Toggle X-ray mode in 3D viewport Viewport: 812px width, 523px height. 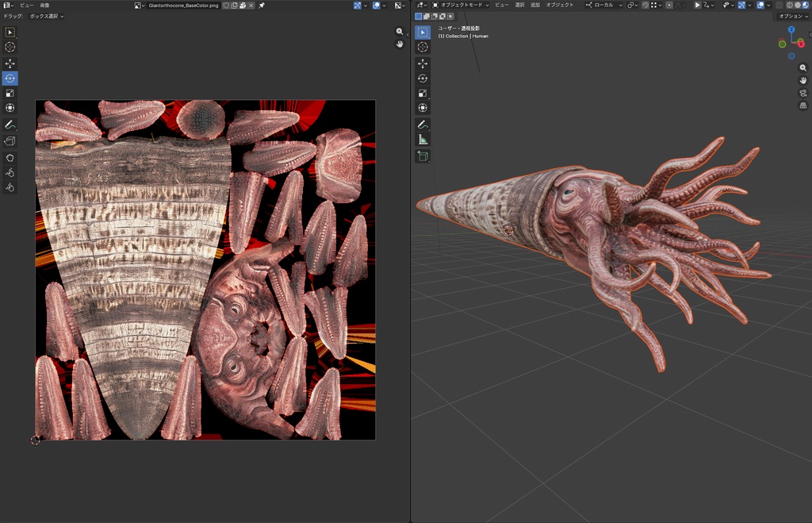779,6
